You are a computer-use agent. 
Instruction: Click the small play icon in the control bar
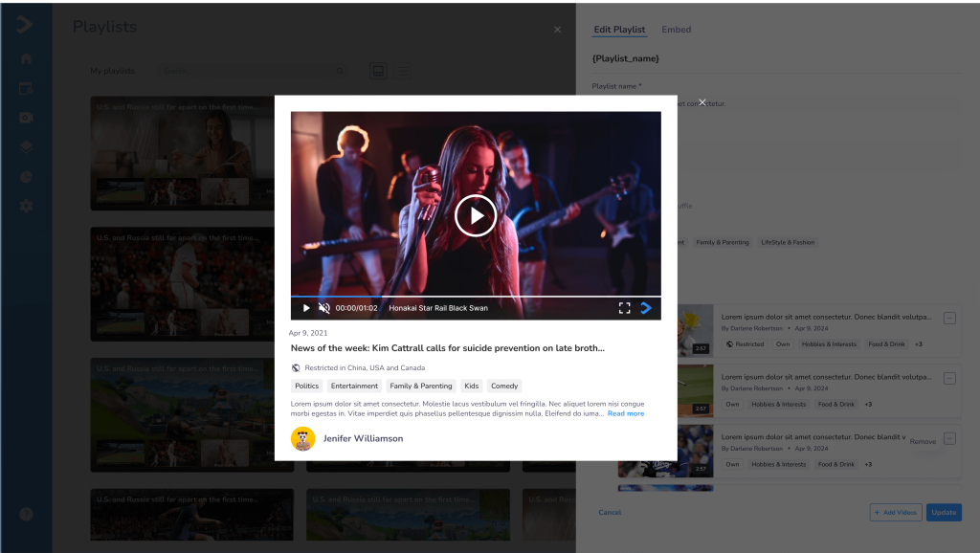pos(306,308)
